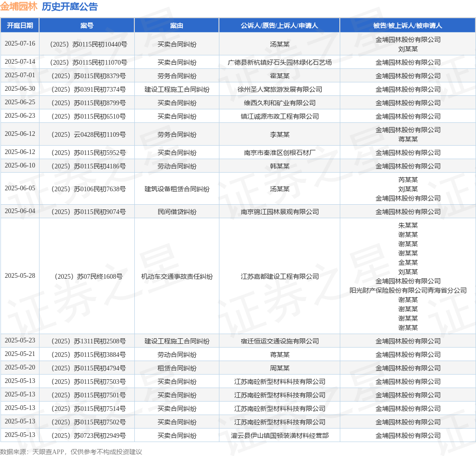This screenshot has width=476, height=456.
Task: Click case number 苏0115民初4794号
Action: pyautogui.click(x=89, y=368)
